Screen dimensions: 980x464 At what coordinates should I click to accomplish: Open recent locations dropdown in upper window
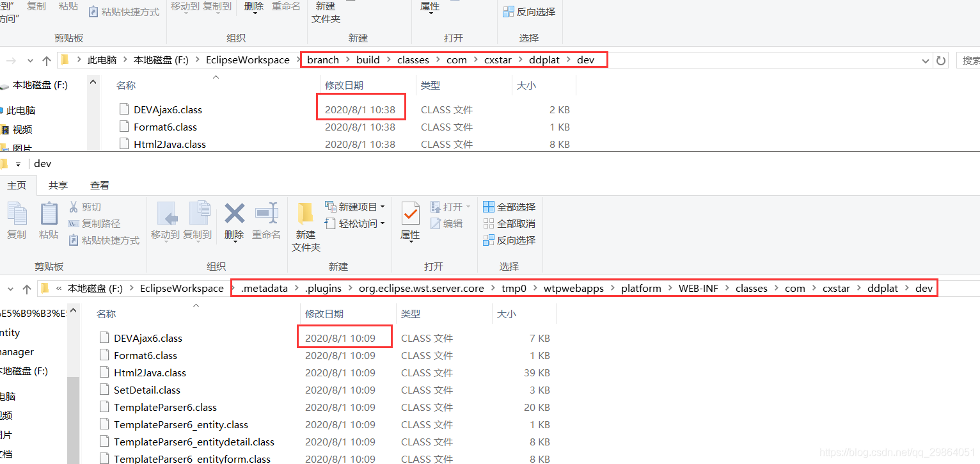click(29, 61)
